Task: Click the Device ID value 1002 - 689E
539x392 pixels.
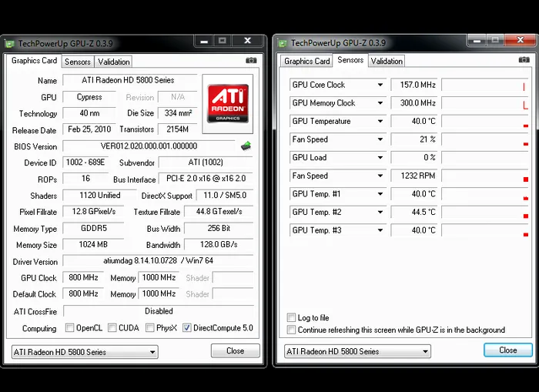Action: point(85,162)
